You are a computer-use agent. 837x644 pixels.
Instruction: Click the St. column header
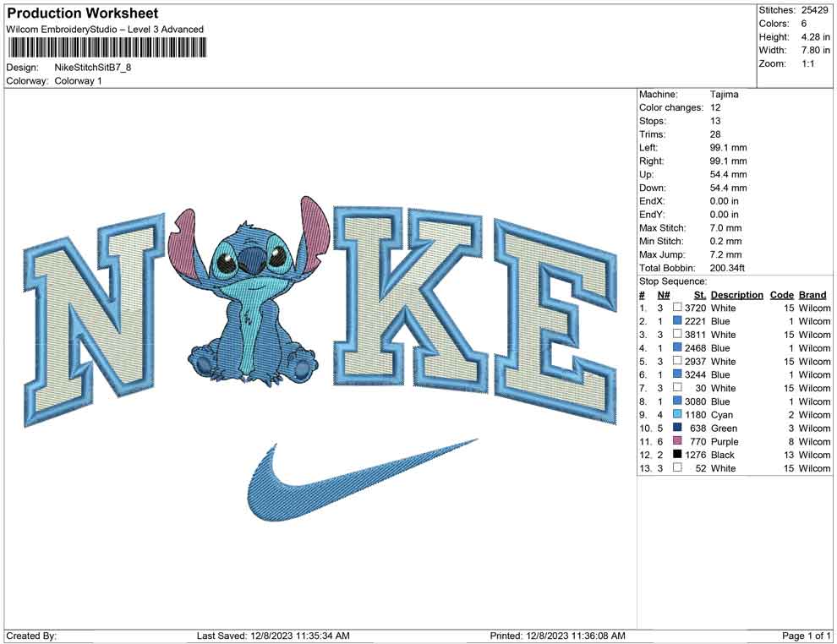(699, 295)
